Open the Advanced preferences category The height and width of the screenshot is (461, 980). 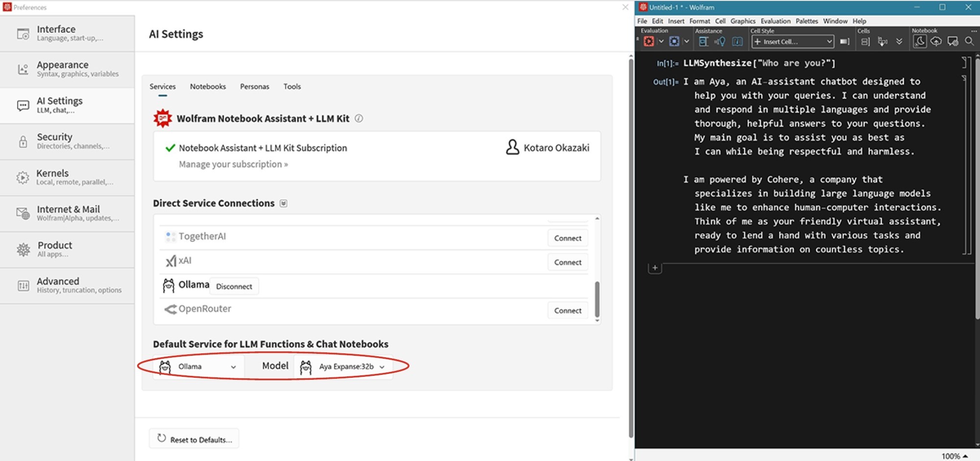click(x=67, y=286)
